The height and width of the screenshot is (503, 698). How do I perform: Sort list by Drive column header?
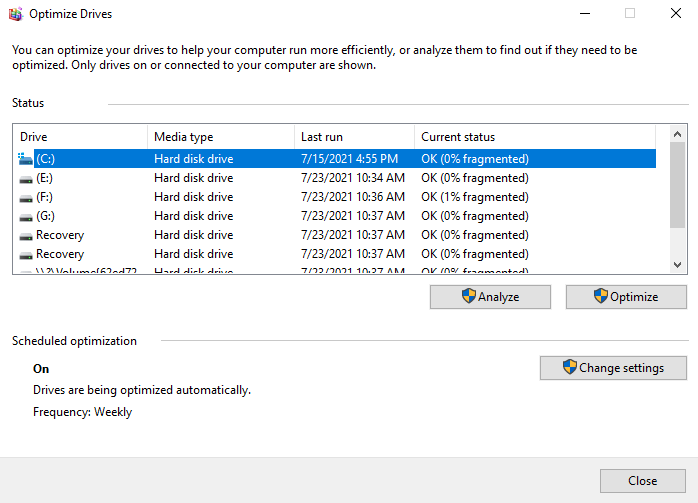tap(80, 137)
